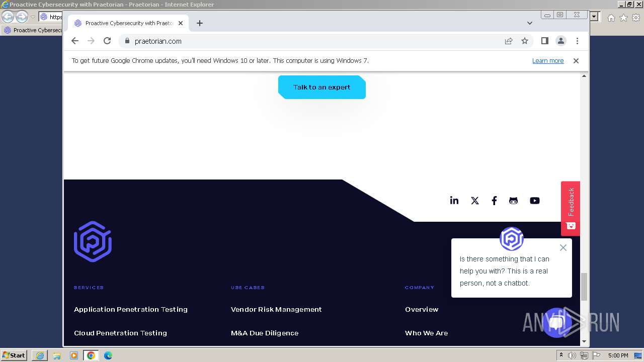Open the Who We Are link
Screen dimensions: 644x362
[x=426, y=333]
